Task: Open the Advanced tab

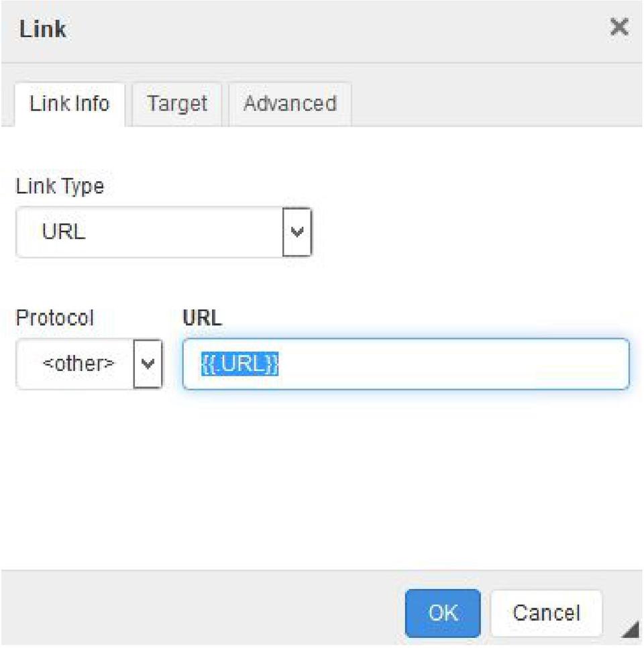Action: pos(290,104)
